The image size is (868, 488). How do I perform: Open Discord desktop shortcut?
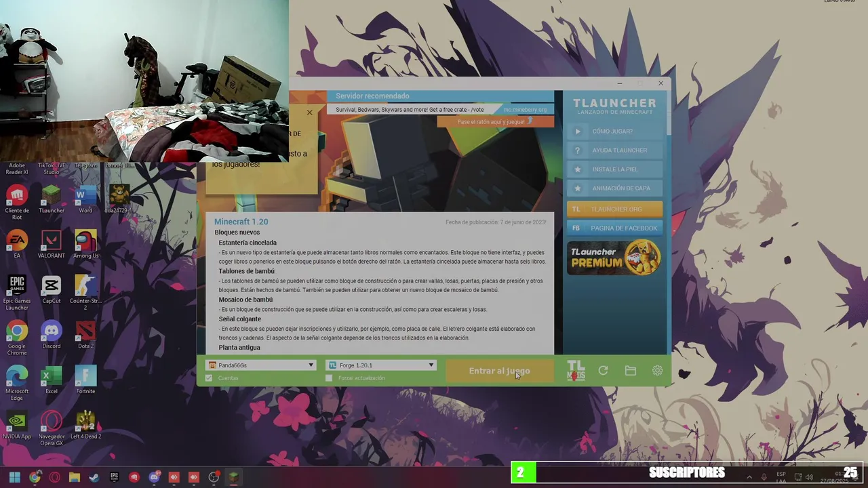pyautogui.click(x=52, y=335)
